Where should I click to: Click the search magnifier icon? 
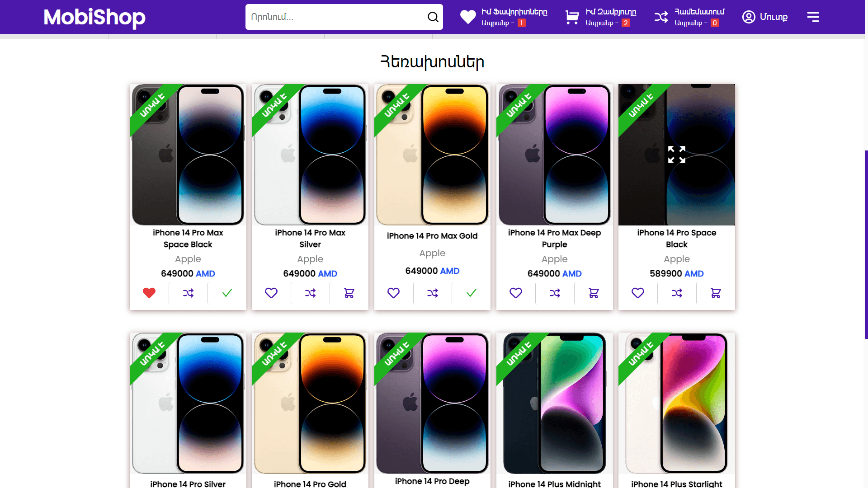pyautogui.click(x=433, y=17)
